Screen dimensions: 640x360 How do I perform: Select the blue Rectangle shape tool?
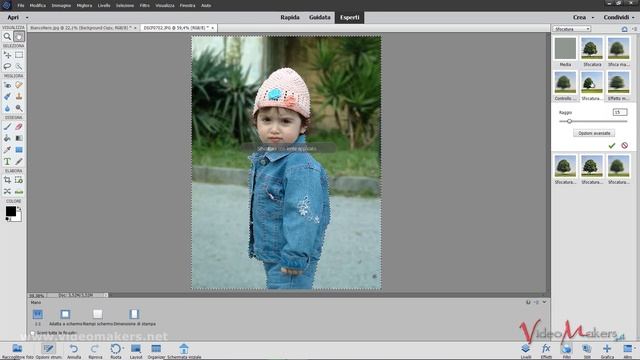coord(19,150)
